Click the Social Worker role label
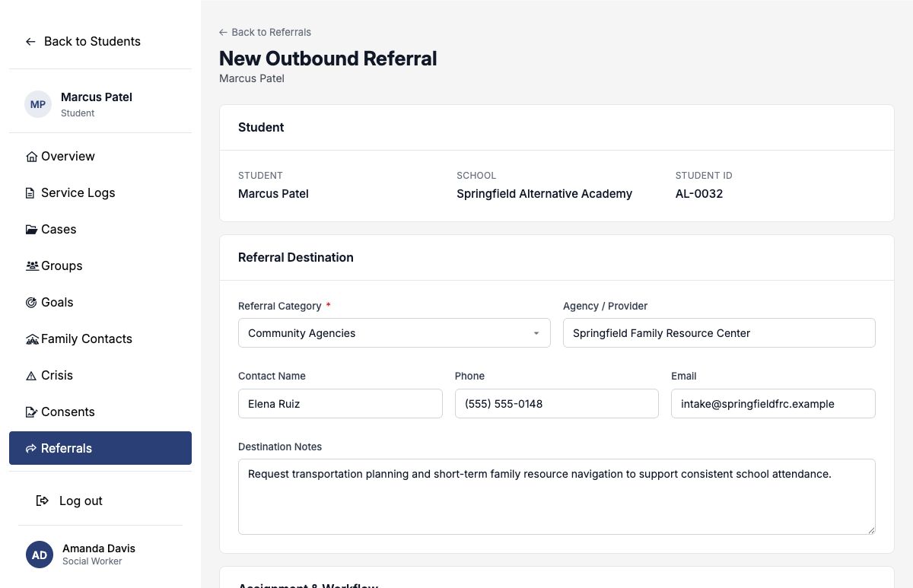This screenshot has width=913, height=588. coord(92,561)
